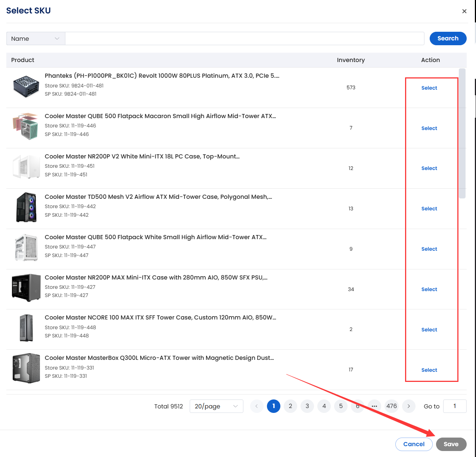Click SP SKU 11-119-331 text
Viewport: 476px width, 457px height.
[66, 376]
